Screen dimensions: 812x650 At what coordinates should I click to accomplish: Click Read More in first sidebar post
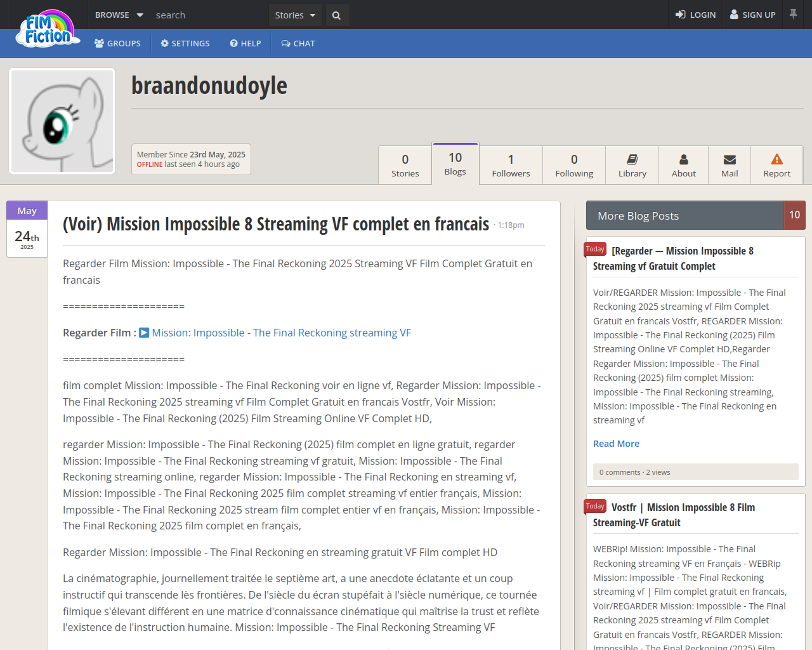tap(616, 444)
